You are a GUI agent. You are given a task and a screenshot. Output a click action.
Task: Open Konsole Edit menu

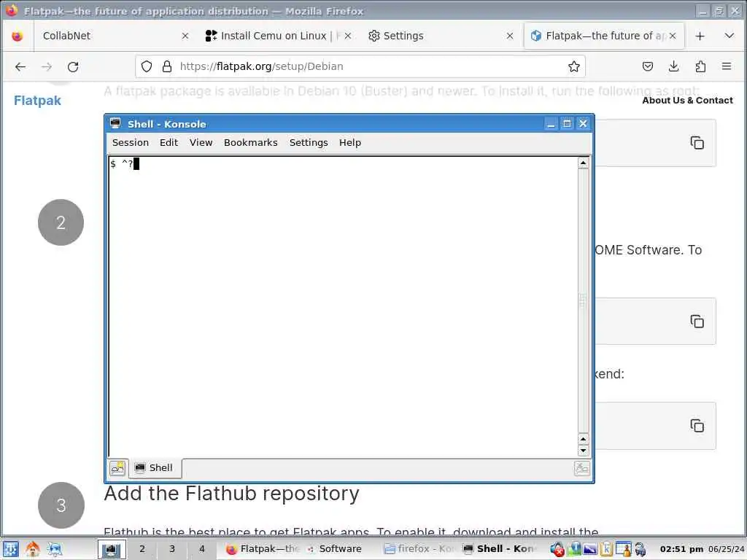[x=169, y=143]
